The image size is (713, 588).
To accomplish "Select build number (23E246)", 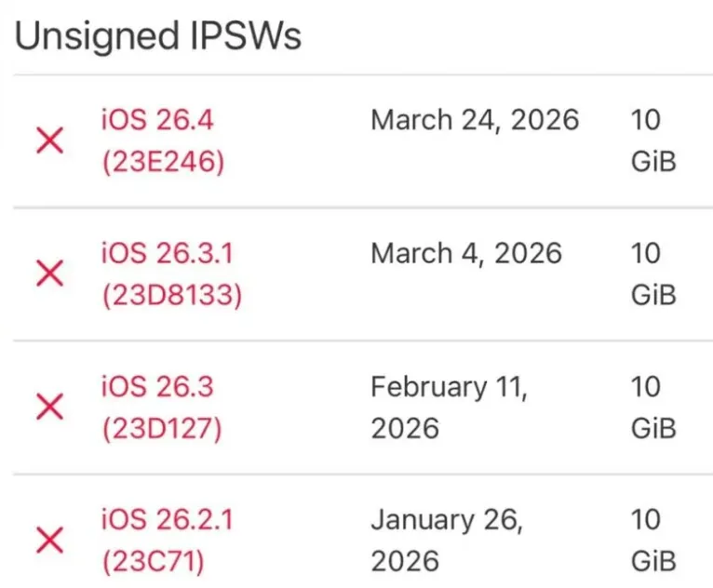I will point(164,162).
